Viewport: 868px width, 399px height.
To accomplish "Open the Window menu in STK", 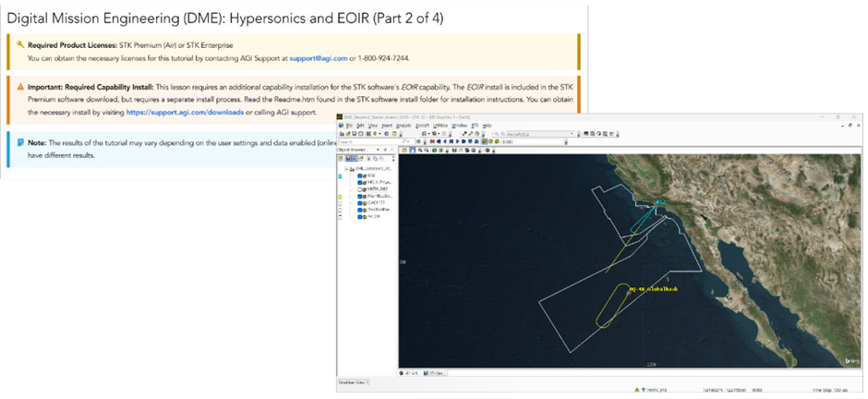I will coord(460,126).
